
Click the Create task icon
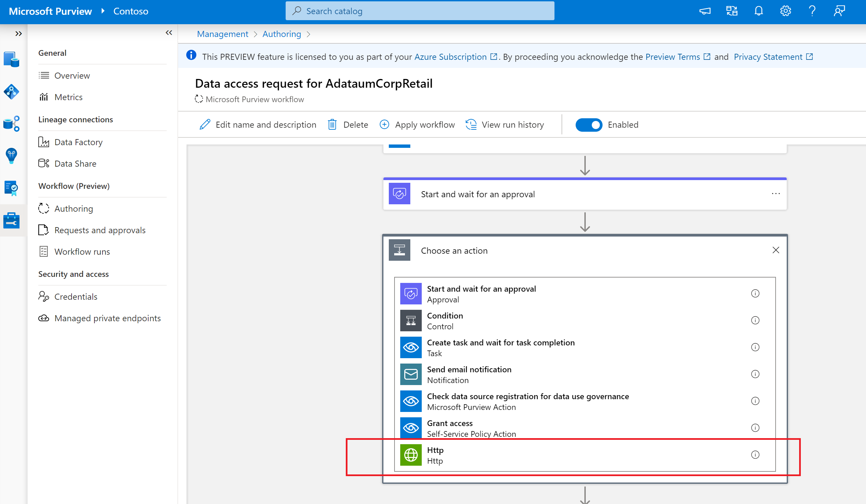(x=411, y=347)
